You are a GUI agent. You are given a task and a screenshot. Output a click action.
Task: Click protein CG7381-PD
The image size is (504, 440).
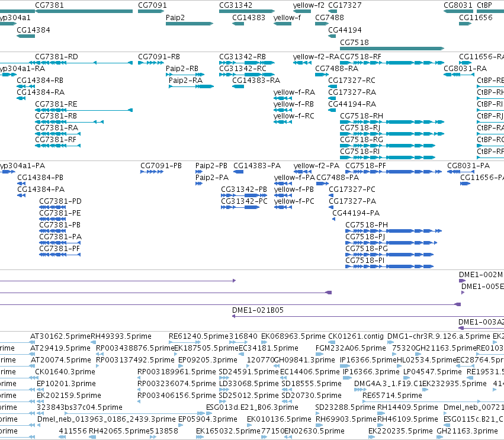click(60, 201)
